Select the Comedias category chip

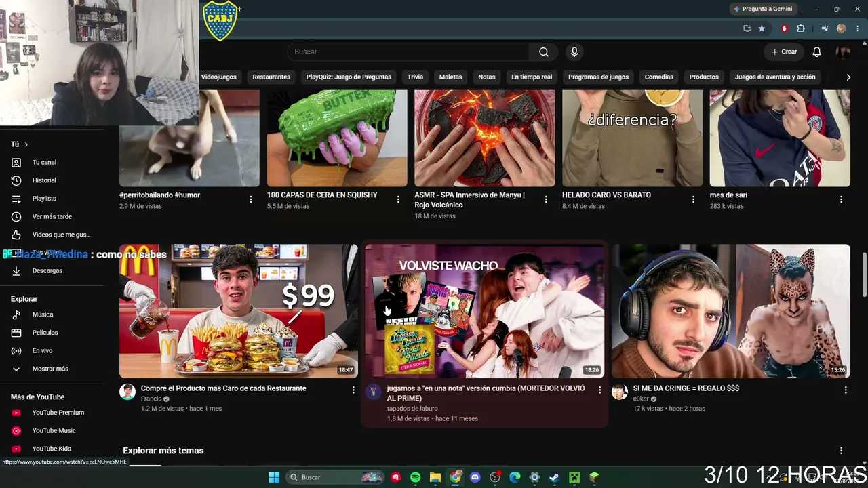pos(659,77)
